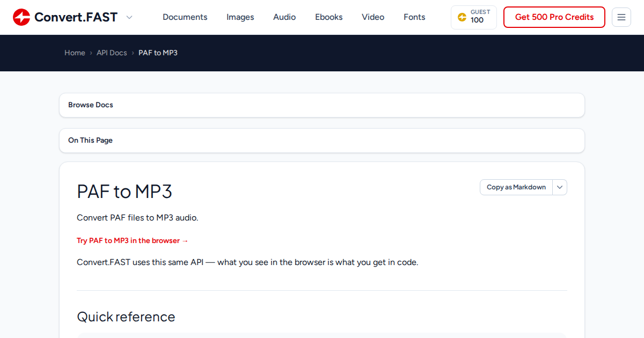644x338 pixels.
Task: Go to API Docs breadcrumb link
Action: 112,53
